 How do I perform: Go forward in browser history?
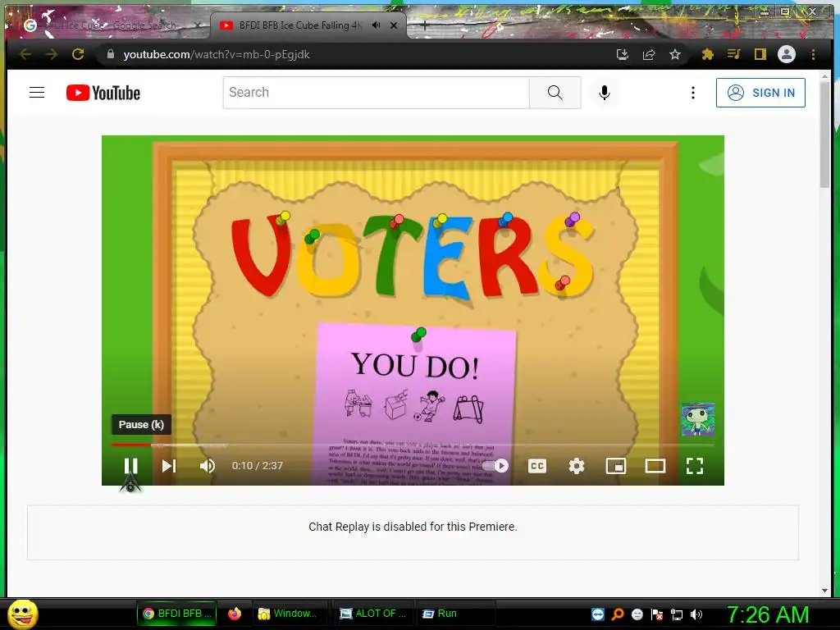point(51,54)
